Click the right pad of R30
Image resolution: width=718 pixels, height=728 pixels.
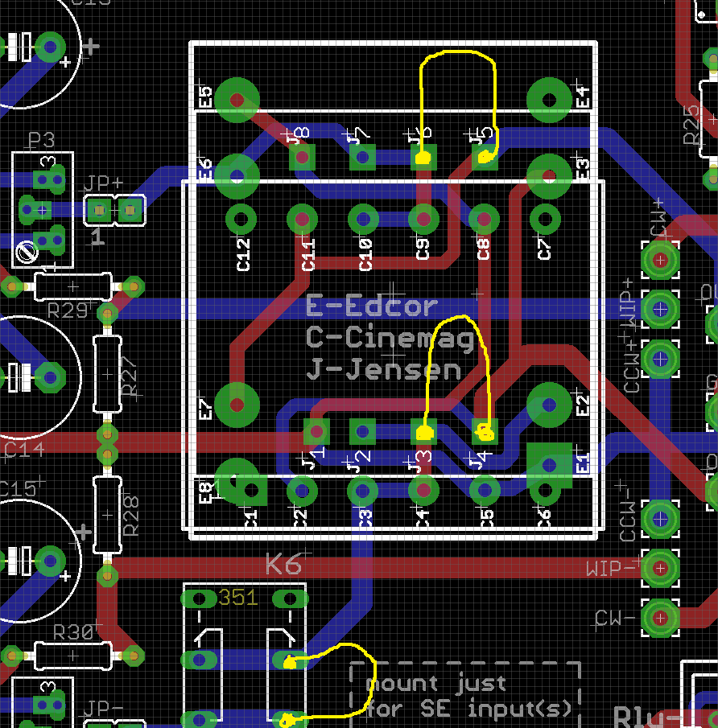click(x=134, y=656)
